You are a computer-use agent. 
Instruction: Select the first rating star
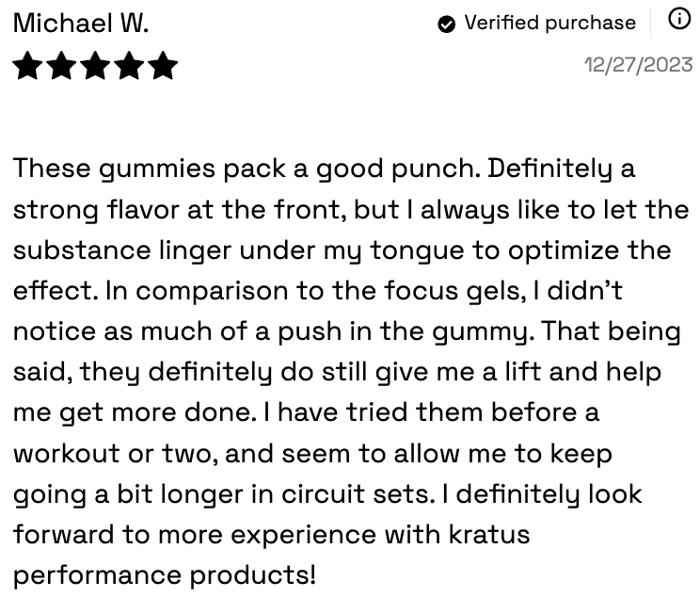(x=27, y=66)
